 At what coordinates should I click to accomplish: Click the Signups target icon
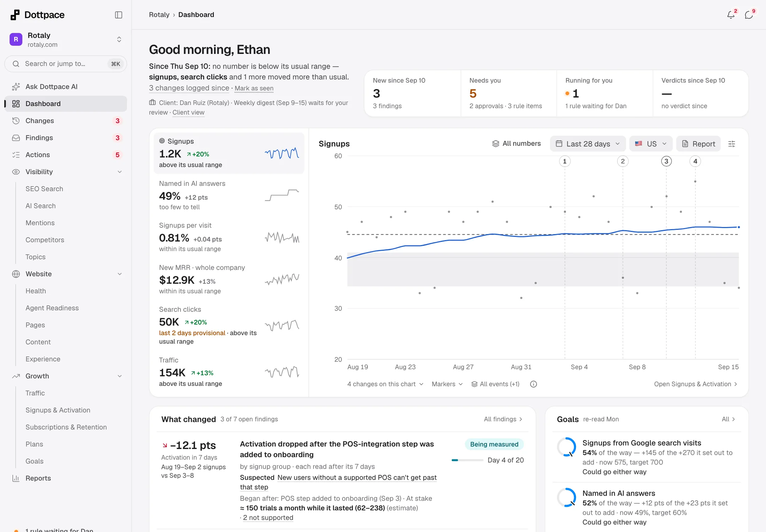click(x=162, y=141)
